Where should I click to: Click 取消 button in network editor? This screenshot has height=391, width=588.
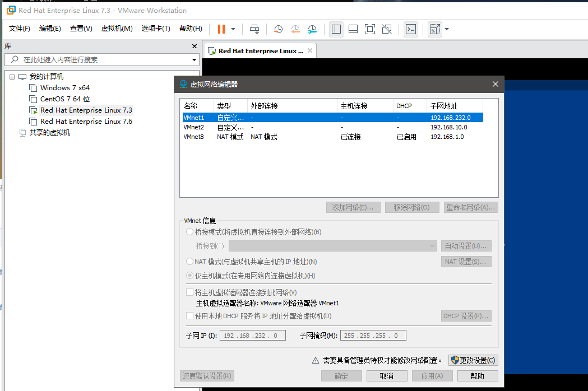(x=387, y=376)
